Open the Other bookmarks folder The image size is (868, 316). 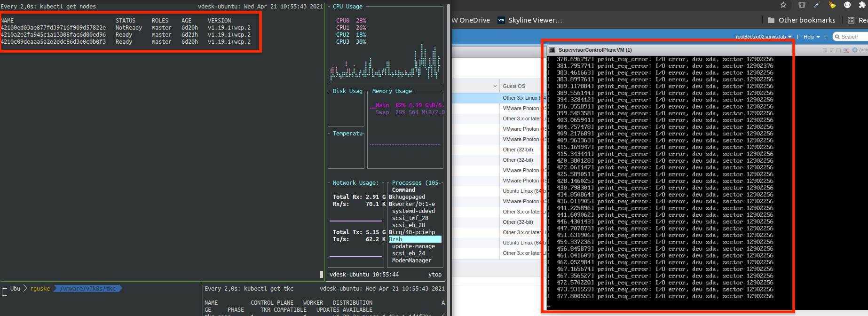[x=801, y=20]
